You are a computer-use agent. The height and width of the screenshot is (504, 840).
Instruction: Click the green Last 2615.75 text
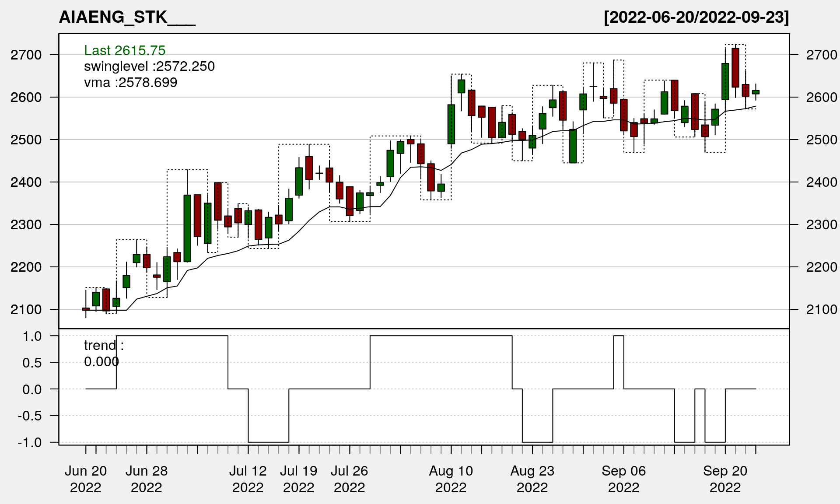click(125, 50)
